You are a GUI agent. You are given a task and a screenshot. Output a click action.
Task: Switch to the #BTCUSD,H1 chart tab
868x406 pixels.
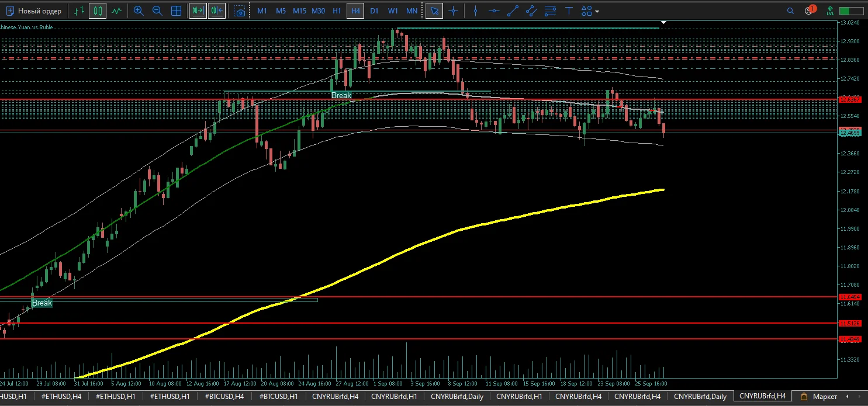[x=279, y=396]
